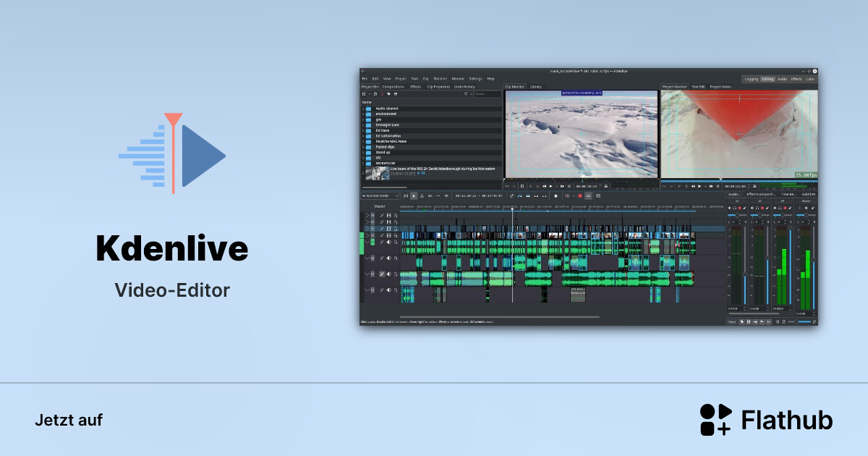This screenshot has width=868, height=456.
Task: Click the star favorite effects icon
Action: click(556, 195)
